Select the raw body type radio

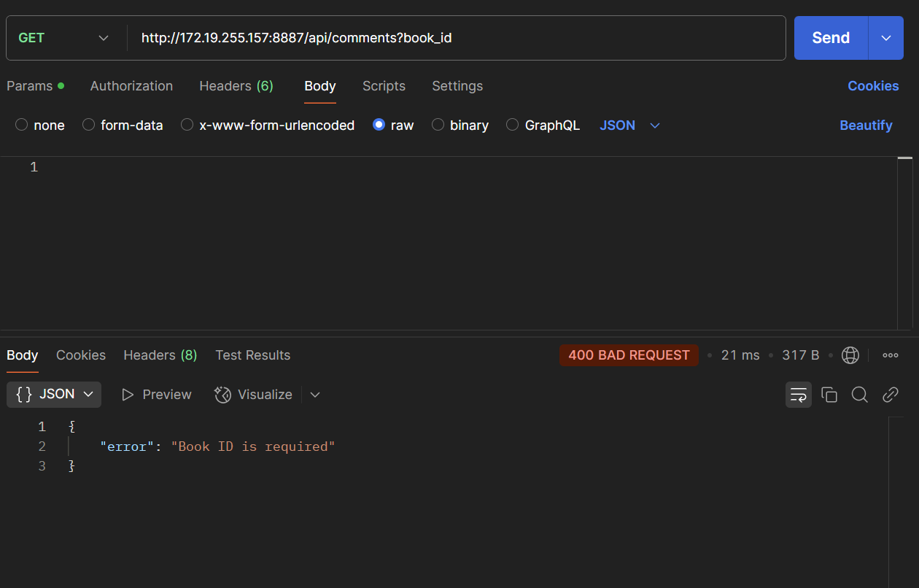[379, 125]
